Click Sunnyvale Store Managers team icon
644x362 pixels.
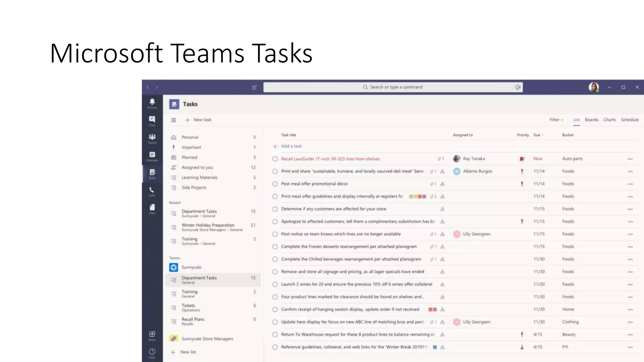(x=174, y=338)
